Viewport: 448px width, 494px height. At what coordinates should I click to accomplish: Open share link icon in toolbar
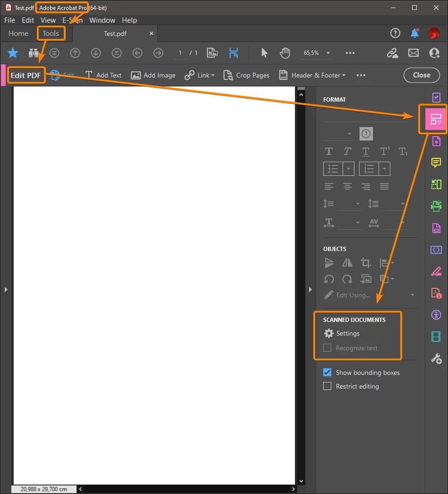(393, 53)
